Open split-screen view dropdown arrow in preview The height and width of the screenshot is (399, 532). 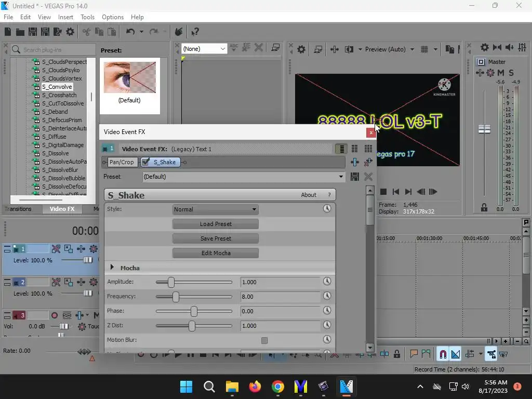point(360,49)
